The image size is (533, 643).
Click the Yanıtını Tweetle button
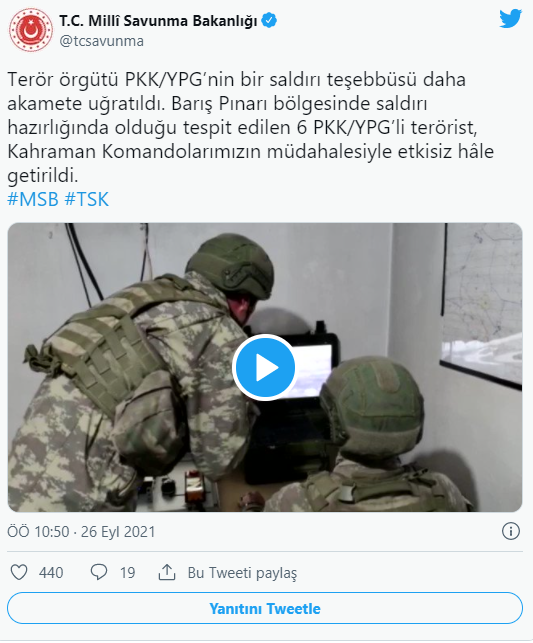[265, 609]
